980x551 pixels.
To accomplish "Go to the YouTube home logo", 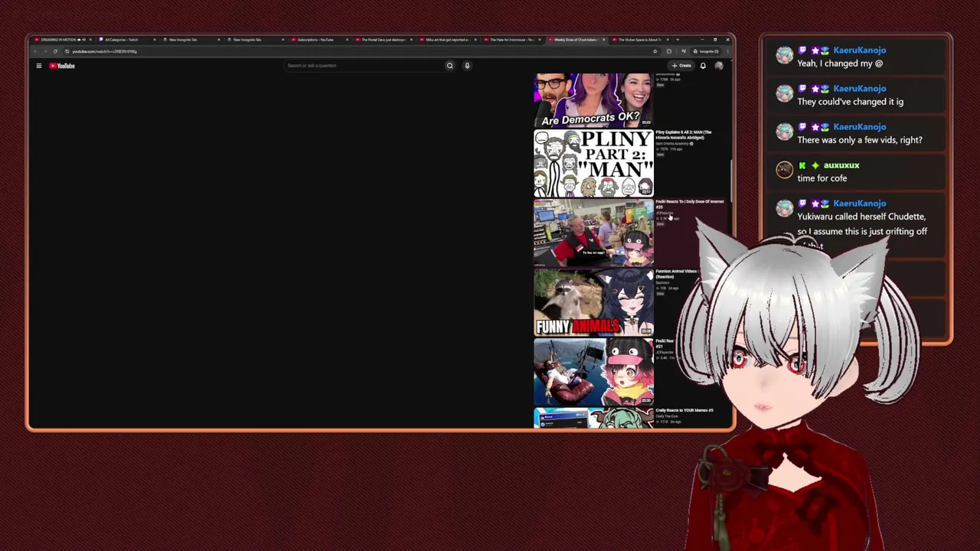I will 62,66.
